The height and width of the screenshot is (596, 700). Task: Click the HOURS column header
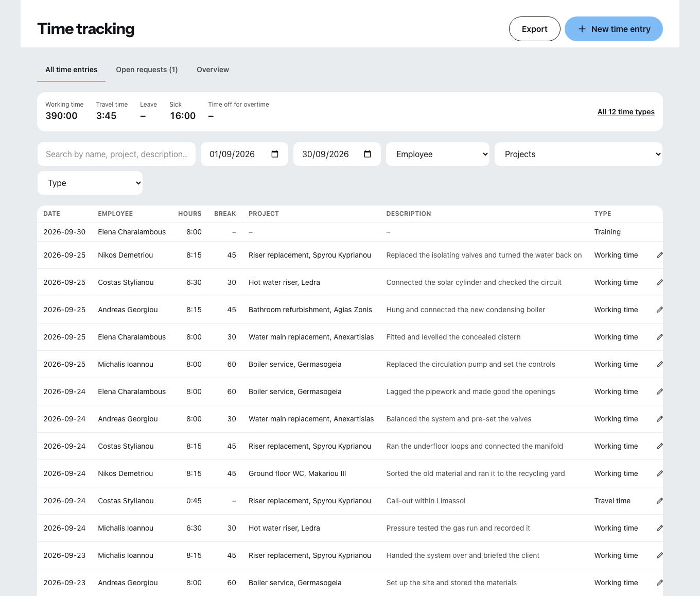tap(190, 214)
